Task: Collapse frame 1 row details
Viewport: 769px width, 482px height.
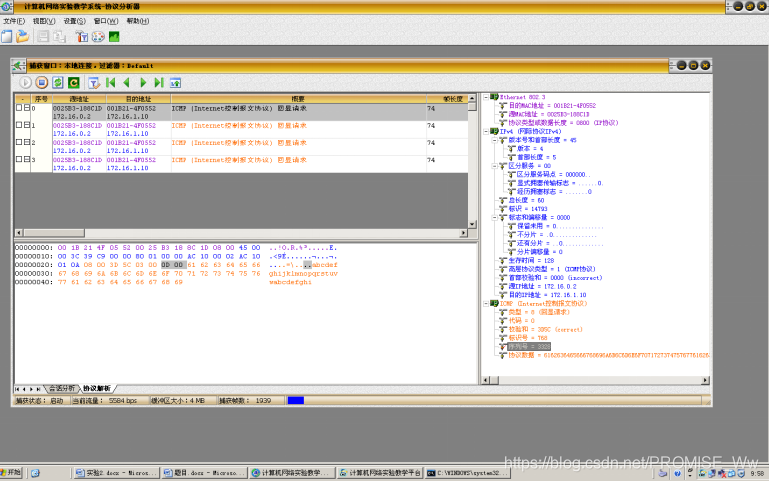Action: (27, 125)
